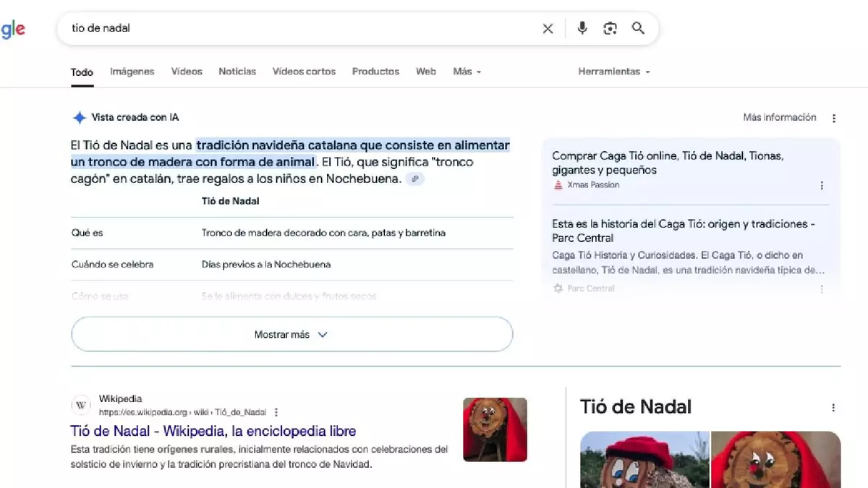Click the Wikipedia result thumbnail image
The width and height of the screenshot is (868, 488).
(495, 429)
